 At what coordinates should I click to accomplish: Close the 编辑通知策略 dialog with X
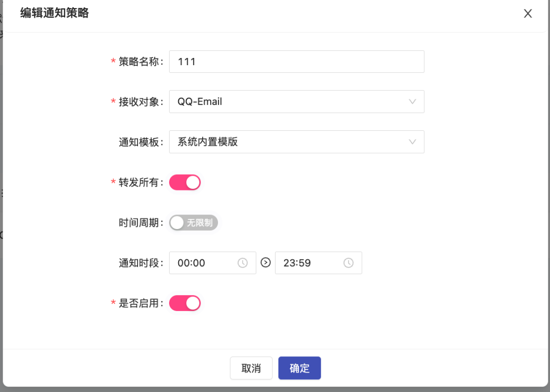click(528, 14)
